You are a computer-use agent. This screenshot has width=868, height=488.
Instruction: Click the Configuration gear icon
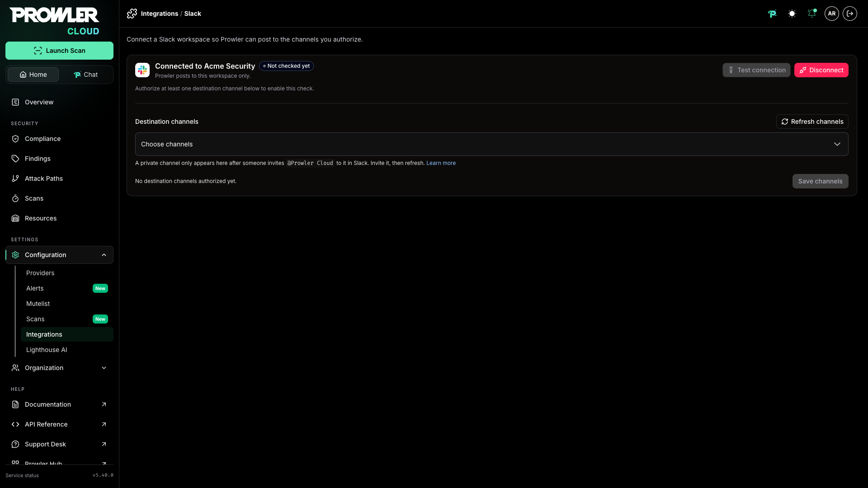pyautogui.click(x=15, y=255)
